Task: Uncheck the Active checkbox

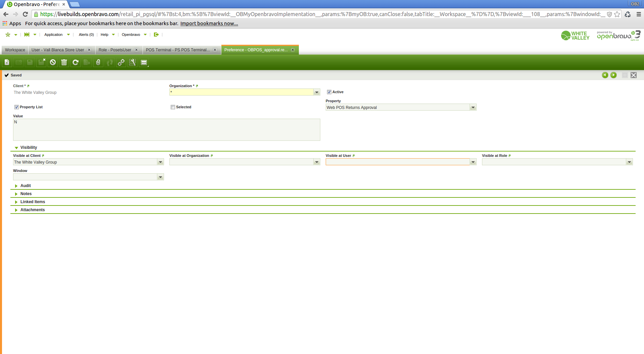Action: [x=329, y=92]
